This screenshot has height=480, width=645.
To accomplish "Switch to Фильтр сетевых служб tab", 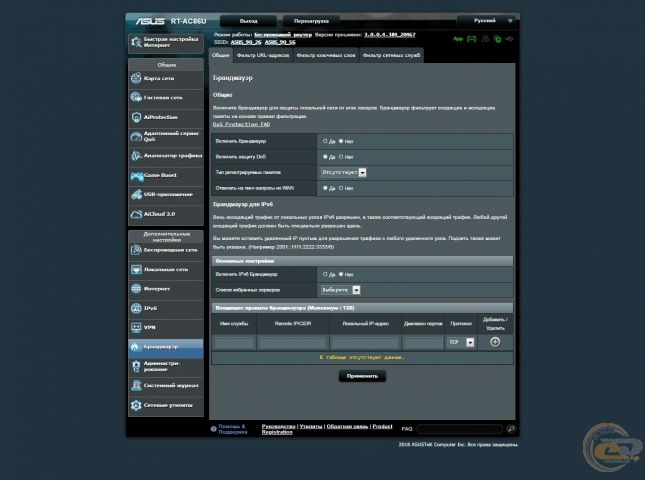I will (391, 55).
